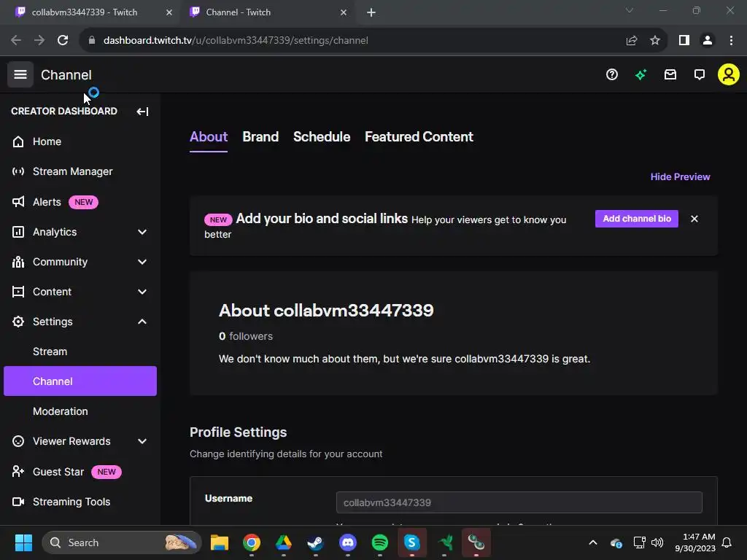Click the Hide Preview link
This screenshot has width=747, height=560.
680,176
